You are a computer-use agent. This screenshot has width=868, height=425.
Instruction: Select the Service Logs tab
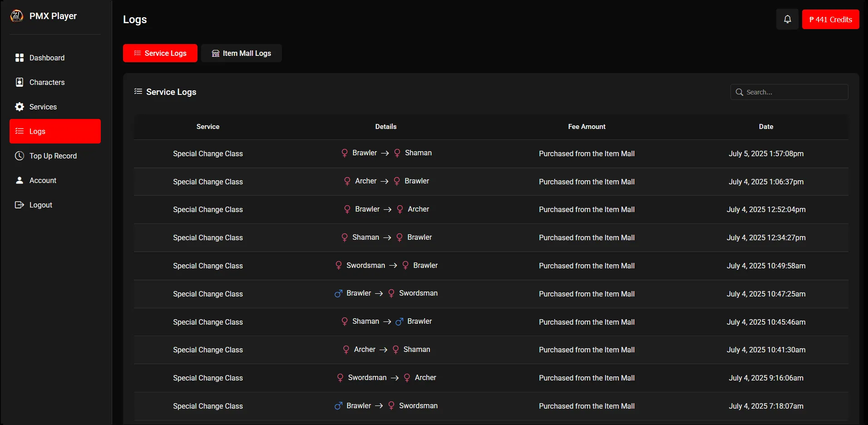[160, 53]
